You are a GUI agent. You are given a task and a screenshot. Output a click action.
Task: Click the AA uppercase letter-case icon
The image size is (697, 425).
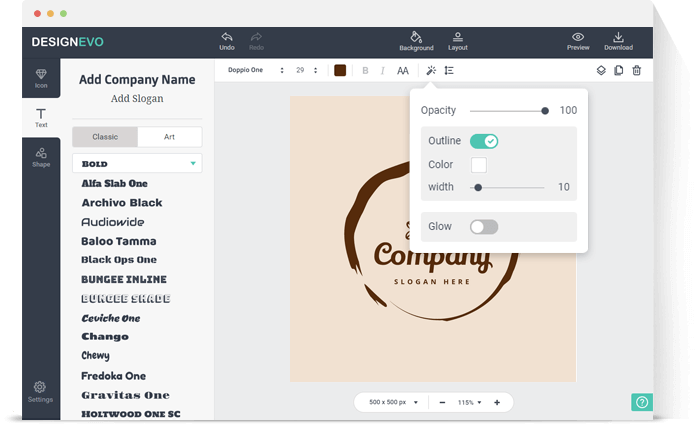click(x=403, y=71)
